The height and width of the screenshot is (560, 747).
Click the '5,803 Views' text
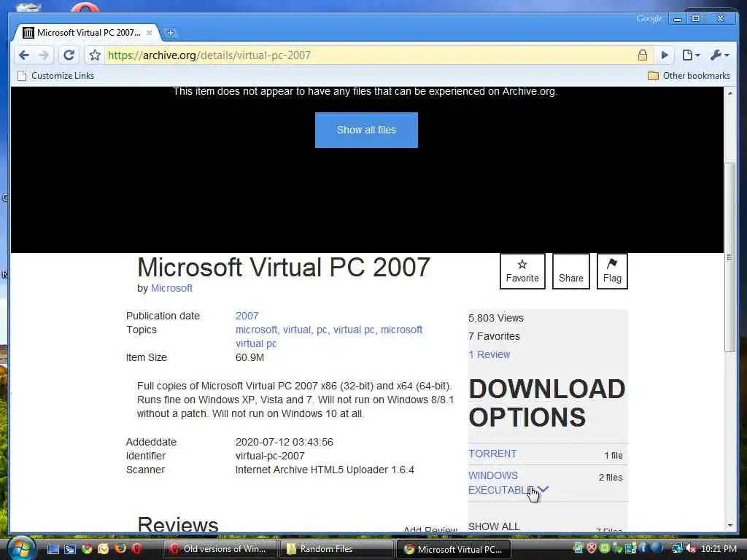[x=496, y=318]
